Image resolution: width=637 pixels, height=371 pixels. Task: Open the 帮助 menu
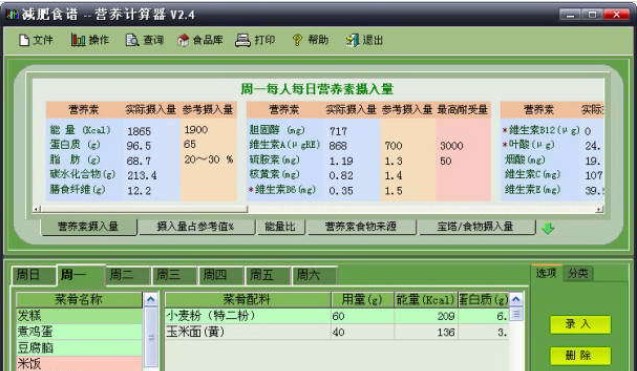tap(310, 40)
